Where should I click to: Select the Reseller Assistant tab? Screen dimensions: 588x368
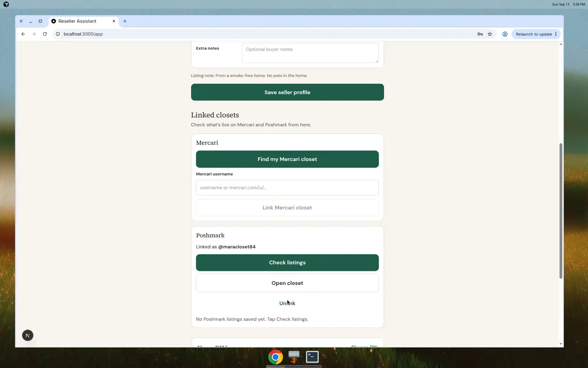click(x=83, y=21)
